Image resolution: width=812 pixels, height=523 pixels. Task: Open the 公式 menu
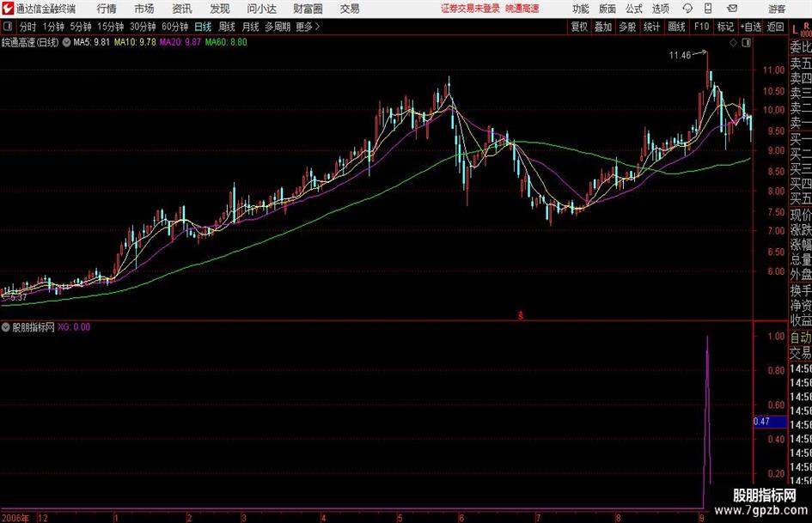(x=633, y=9)
